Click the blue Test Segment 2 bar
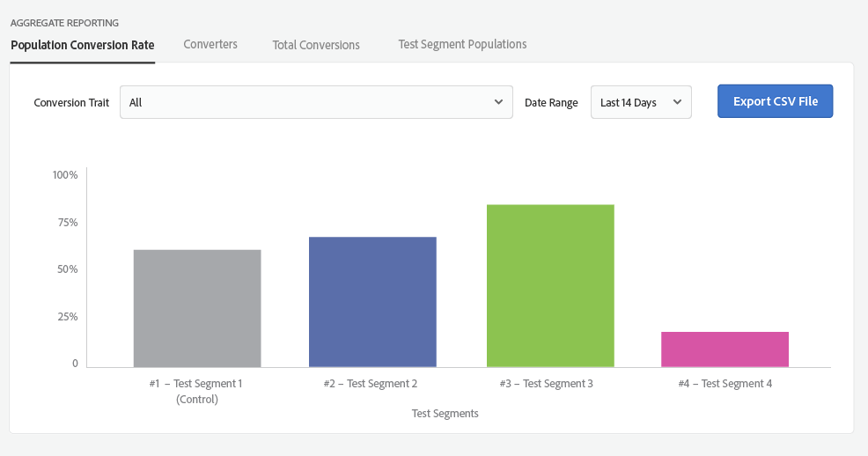868x456 pixels. [372, 302]
